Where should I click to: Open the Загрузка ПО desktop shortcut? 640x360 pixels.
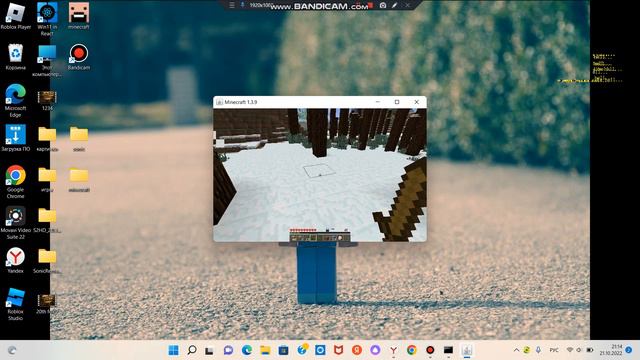click(x=16, y=138)
